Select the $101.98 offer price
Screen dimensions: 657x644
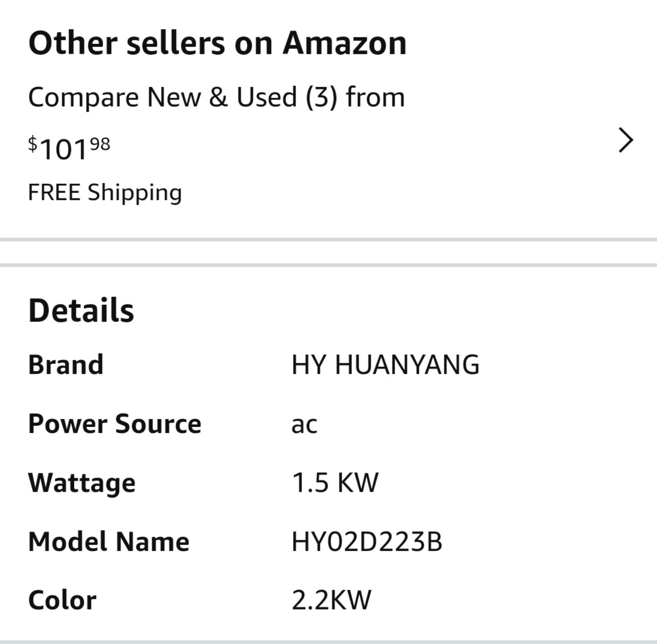69,148
